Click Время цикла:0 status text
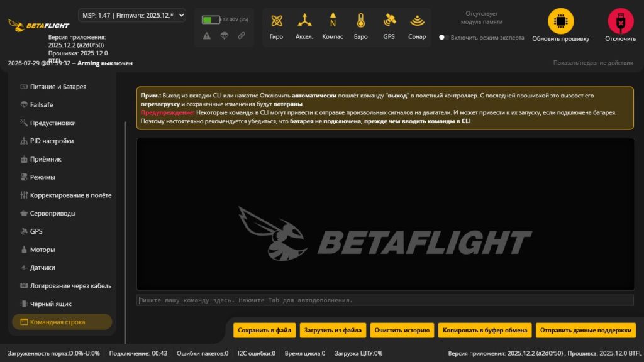The width and height of the screenshot is (644, 362). (x=305, y=353)
